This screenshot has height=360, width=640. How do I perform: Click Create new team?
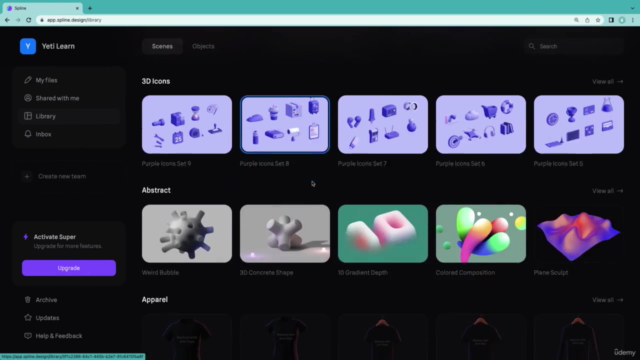(69, 176)
